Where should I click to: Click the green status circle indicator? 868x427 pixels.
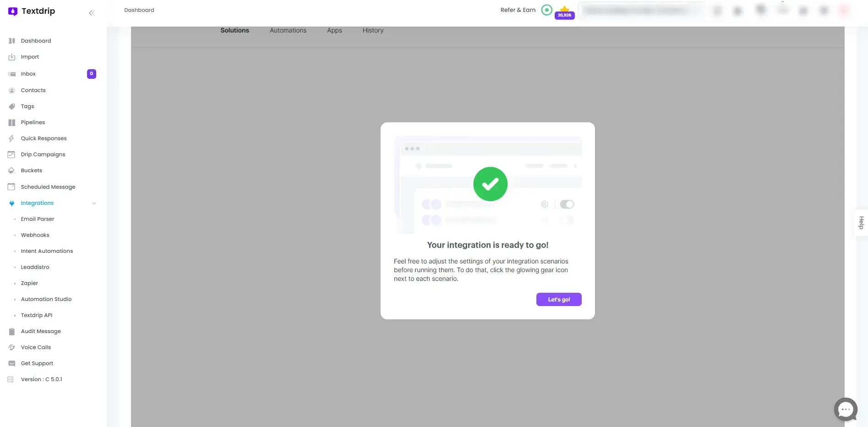pyautogui.click(x=546, y=10)
